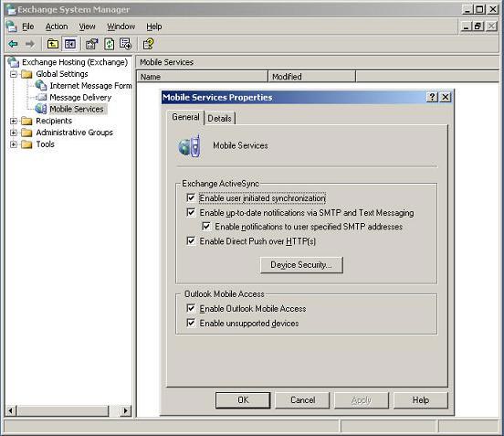Confirm dialog with OK button

click(x=243, y=400)
